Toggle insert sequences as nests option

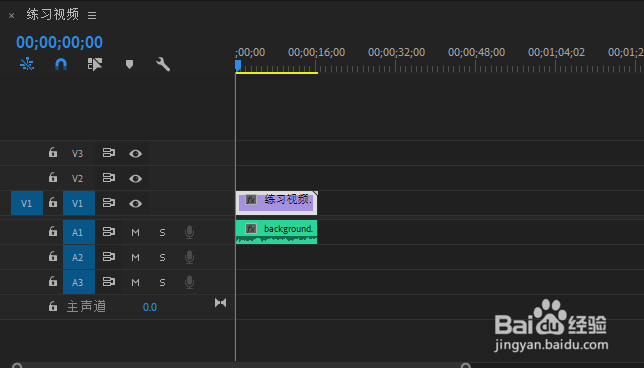point(27,64)
